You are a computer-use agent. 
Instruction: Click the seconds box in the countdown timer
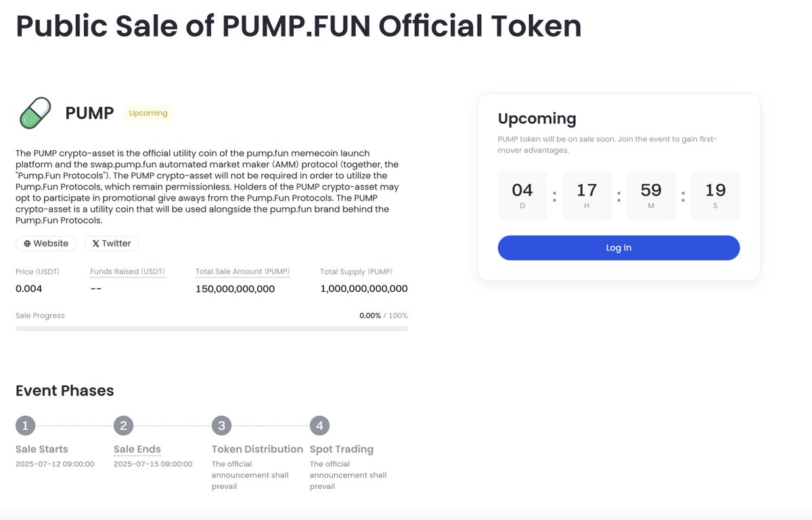pyautogui.click(x=715, y=195)
